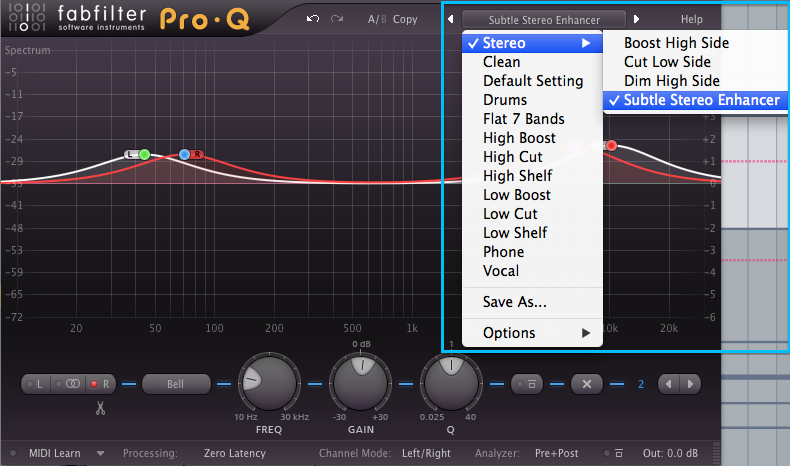
Task: Load the Phone preset
Action: (x=532, y=252)
